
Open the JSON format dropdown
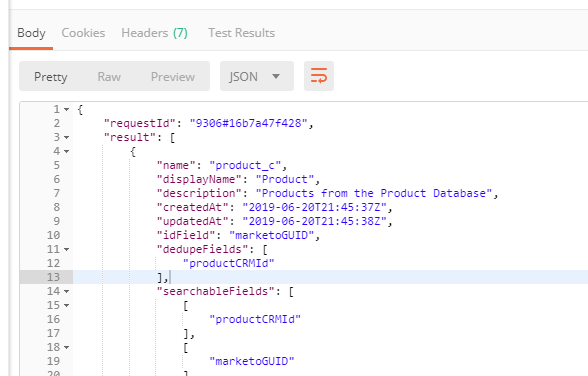click(x=256, y=76)
